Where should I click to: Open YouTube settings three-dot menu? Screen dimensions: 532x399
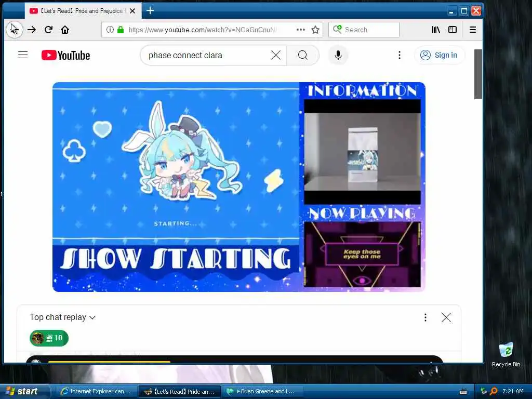tap(400, 55)
